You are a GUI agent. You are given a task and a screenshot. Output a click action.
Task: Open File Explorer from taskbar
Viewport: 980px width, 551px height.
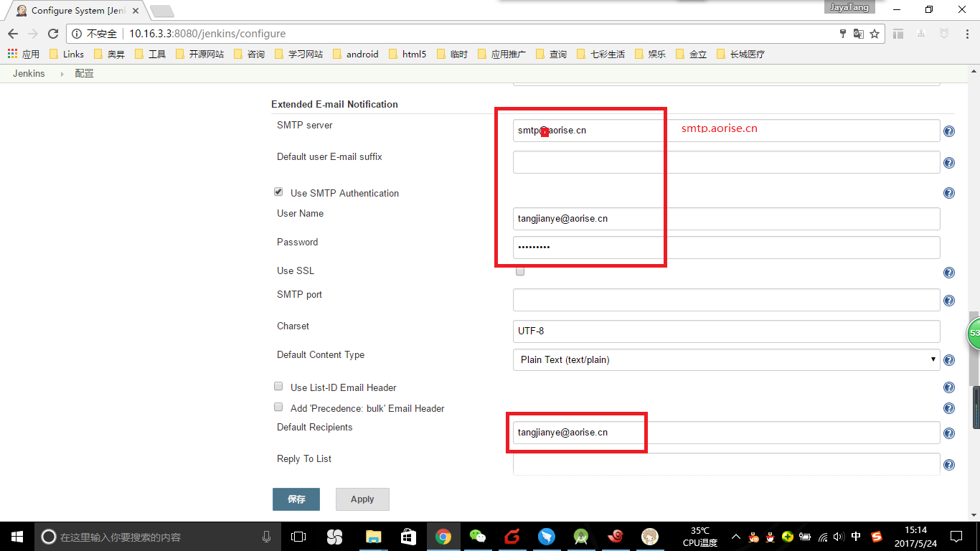tap(373, 537)
